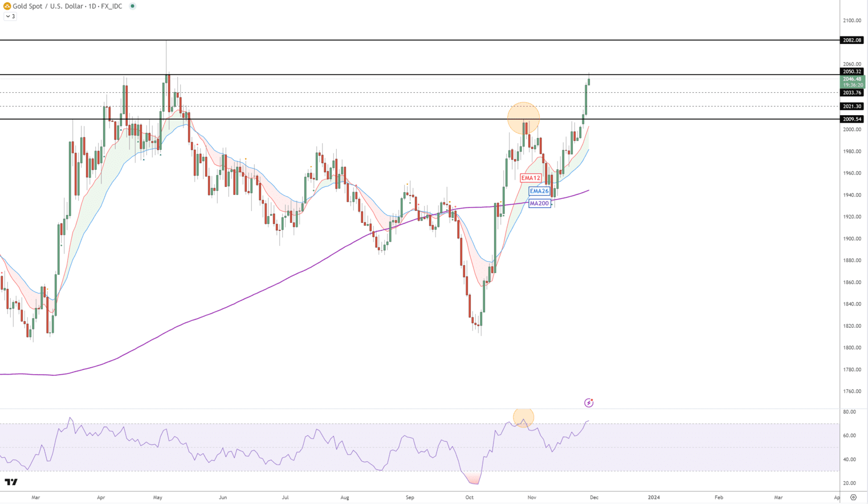This screenshot has width=868, height=504.
Task: Click the 2024 marker on time axis
Action: 654,498
